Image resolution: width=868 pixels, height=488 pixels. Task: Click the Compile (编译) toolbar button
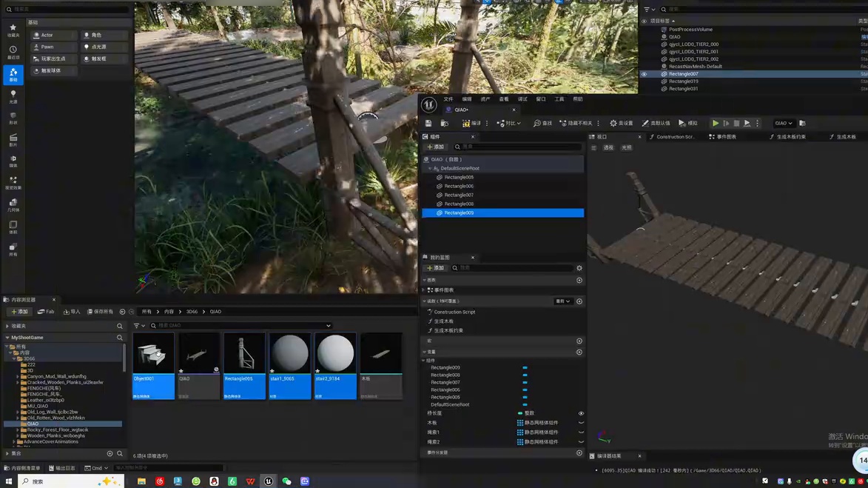tap(471, 123)
